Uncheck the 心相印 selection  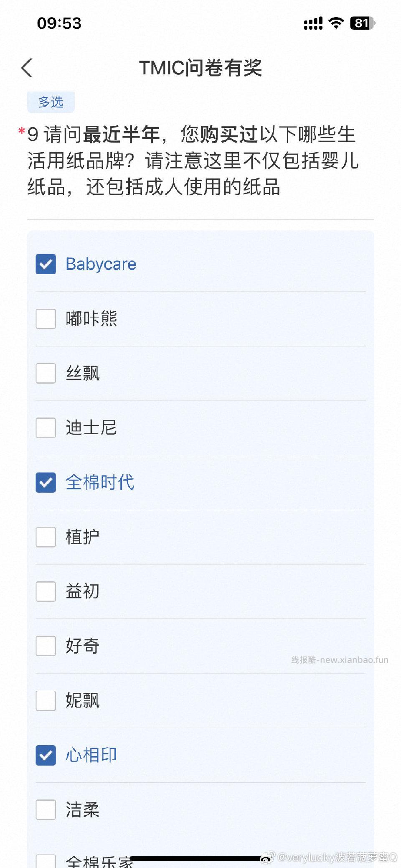pos(46,756)
